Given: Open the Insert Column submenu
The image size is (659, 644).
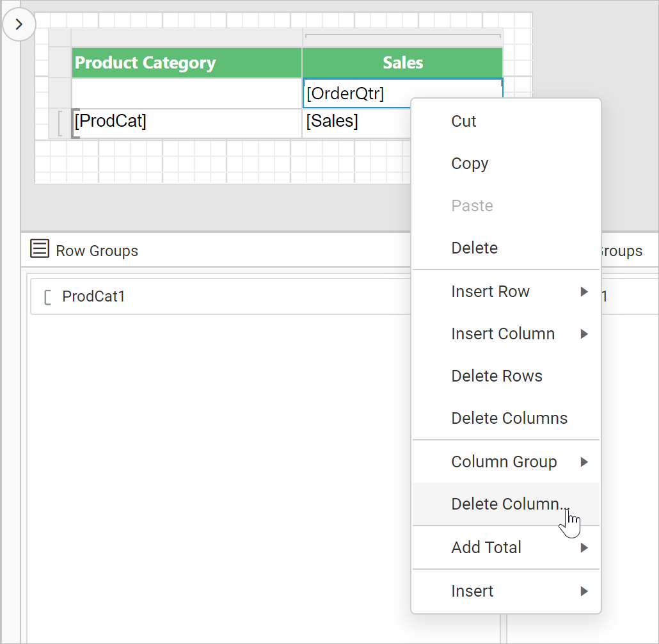Looking at the screenshot, I should coord(503,334).
